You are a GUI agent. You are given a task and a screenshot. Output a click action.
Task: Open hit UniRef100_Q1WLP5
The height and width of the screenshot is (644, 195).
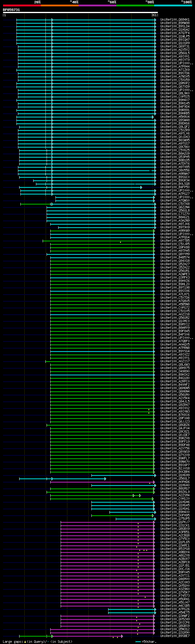[x=175, y=36]
